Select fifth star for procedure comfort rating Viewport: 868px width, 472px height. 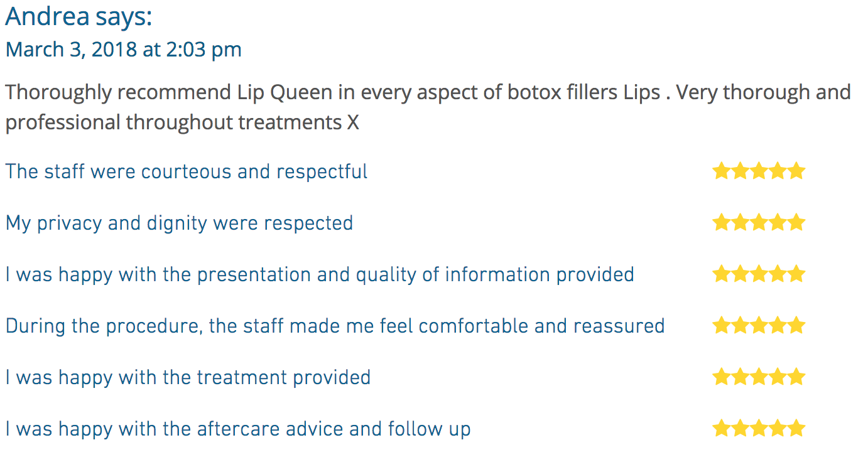(796, 325)
